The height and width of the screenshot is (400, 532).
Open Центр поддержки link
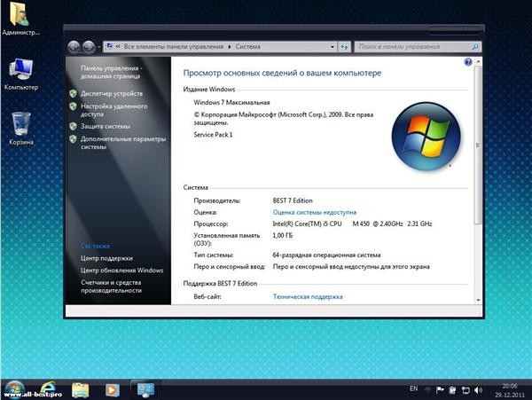click(x=106, y=258)
